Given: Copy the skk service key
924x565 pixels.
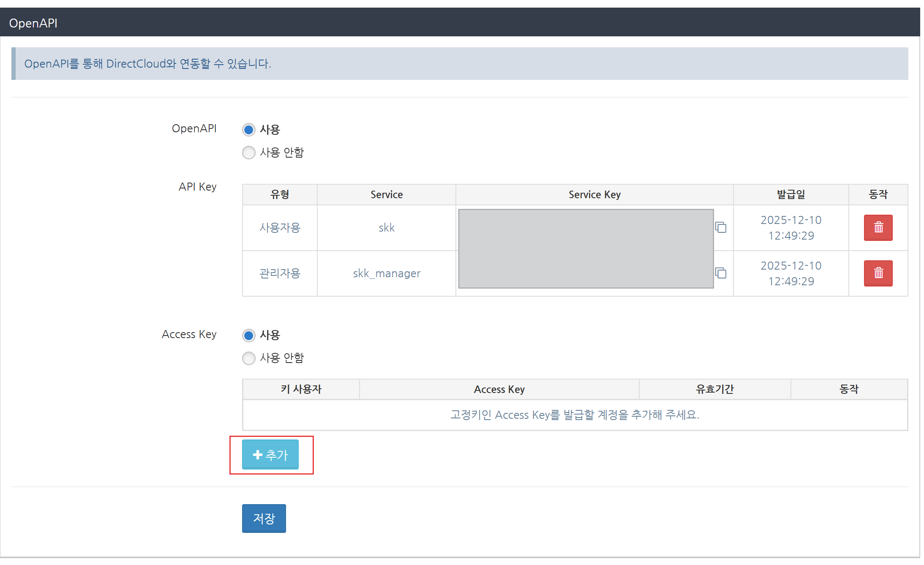Looking at the screenshot, I should (x=720, y=227).
